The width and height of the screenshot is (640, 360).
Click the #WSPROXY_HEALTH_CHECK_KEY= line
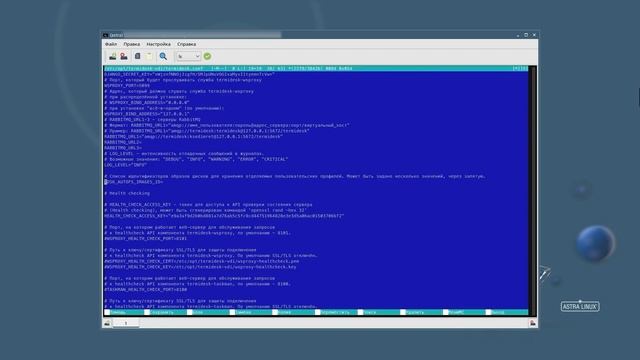200,267
